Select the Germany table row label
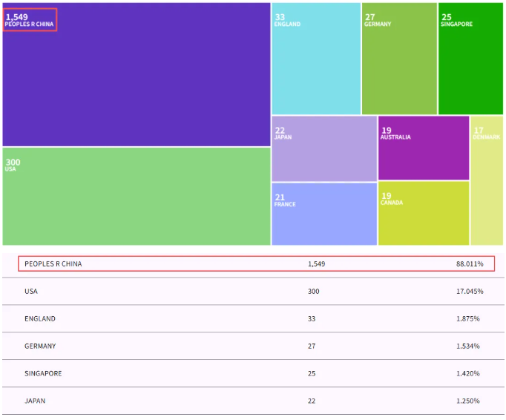 40,347
